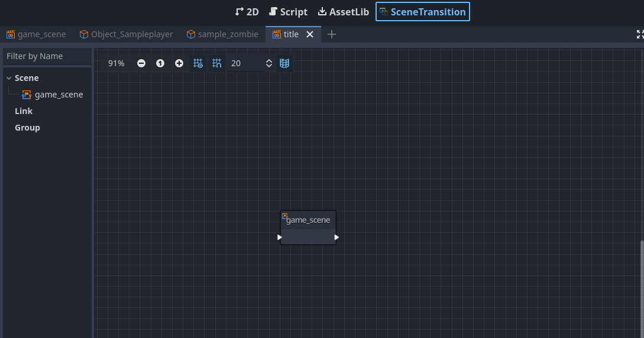This screenshot has height=338, width=644.
Task: Collapse the Scene tree section
Action: (x=9, y=78)
